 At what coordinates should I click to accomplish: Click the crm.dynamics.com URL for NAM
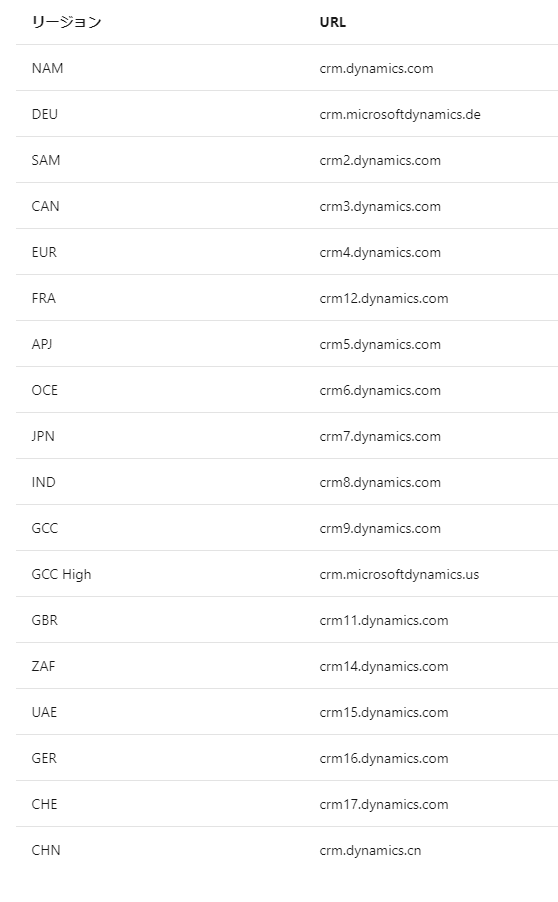[x=376, y=68]
